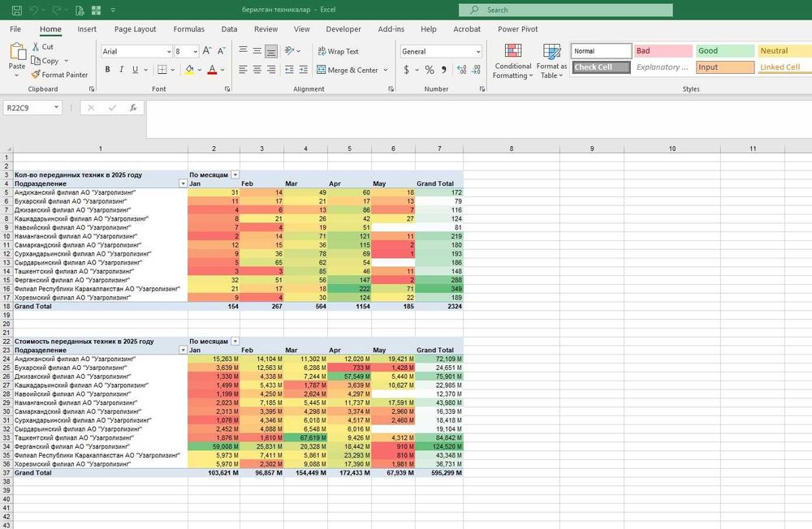The height and width of the screenshot is (529, 812).
Task: Apply the Bad cell style
Action: pyautogui.click(x=663, y=51)
